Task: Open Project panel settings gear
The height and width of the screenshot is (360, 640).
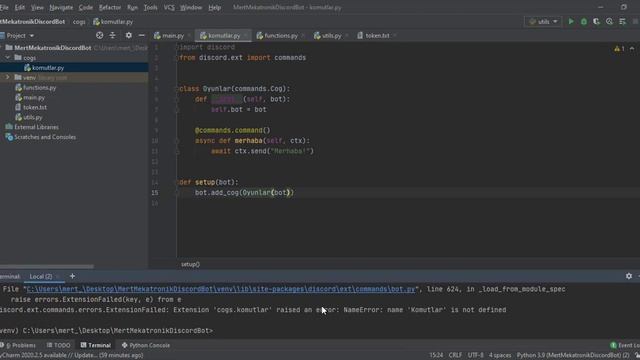Action: (x=129, y=36)
